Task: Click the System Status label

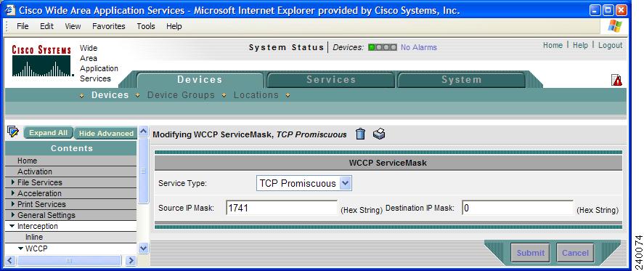Action: (x=286, y=47)
